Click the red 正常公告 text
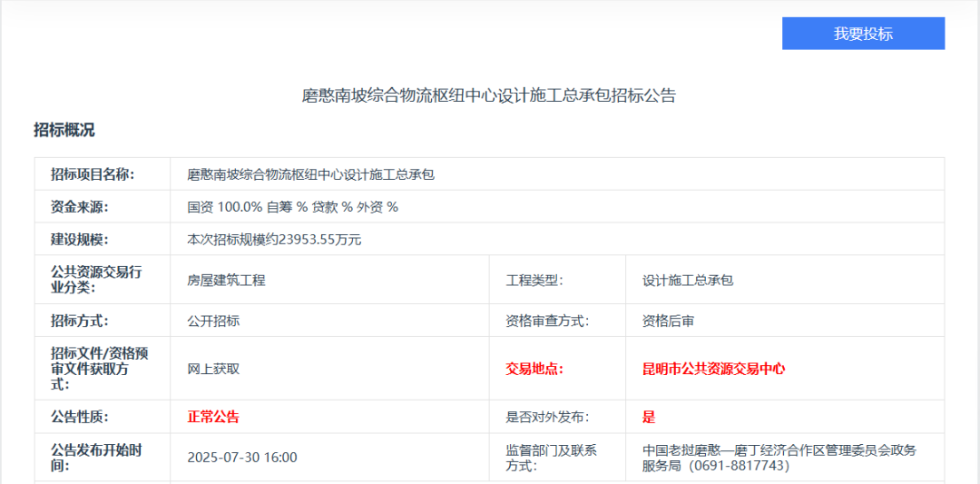Viewport: 980px width, 484px height. point(213,418)
